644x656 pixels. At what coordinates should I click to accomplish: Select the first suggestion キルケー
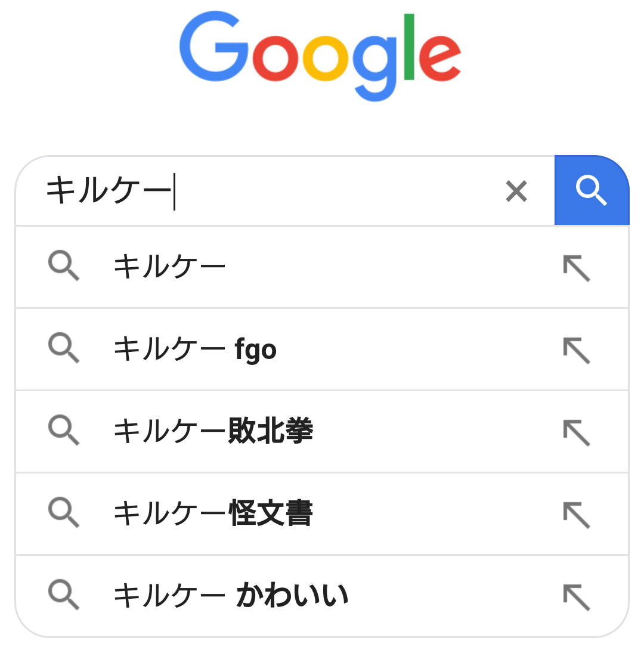click(170, 267)
